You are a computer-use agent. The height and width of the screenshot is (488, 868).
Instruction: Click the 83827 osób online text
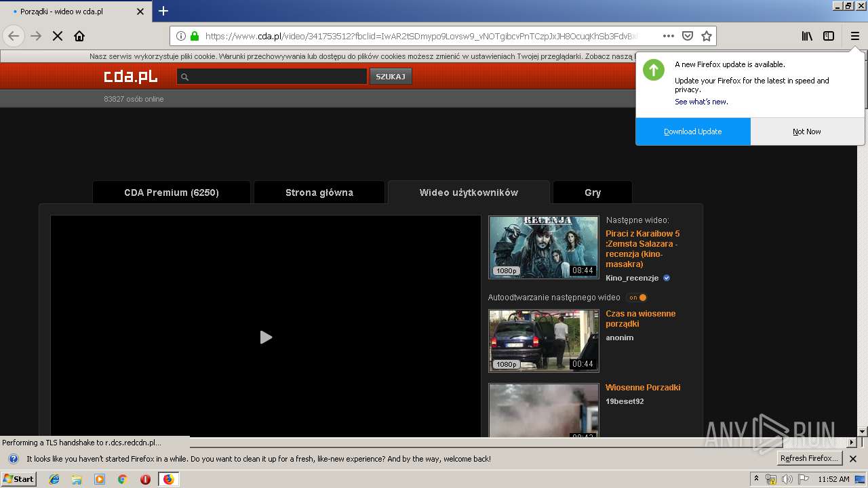(x=134, y=99)
